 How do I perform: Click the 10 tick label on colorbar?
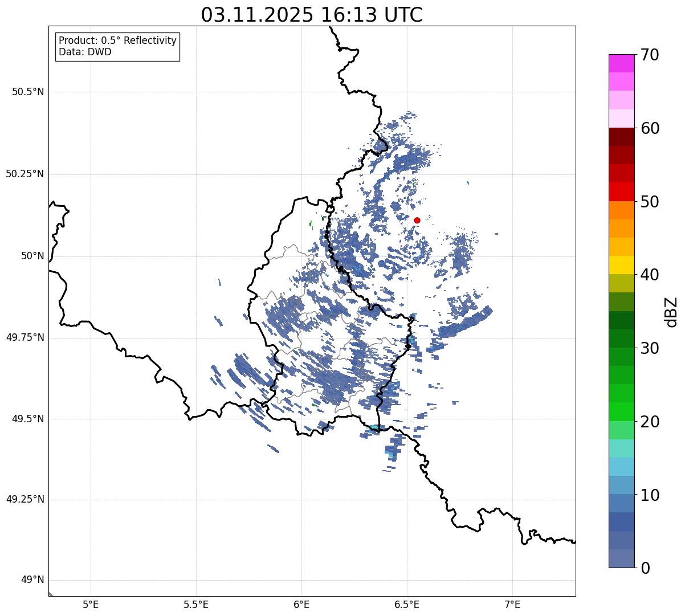[649, 495]
